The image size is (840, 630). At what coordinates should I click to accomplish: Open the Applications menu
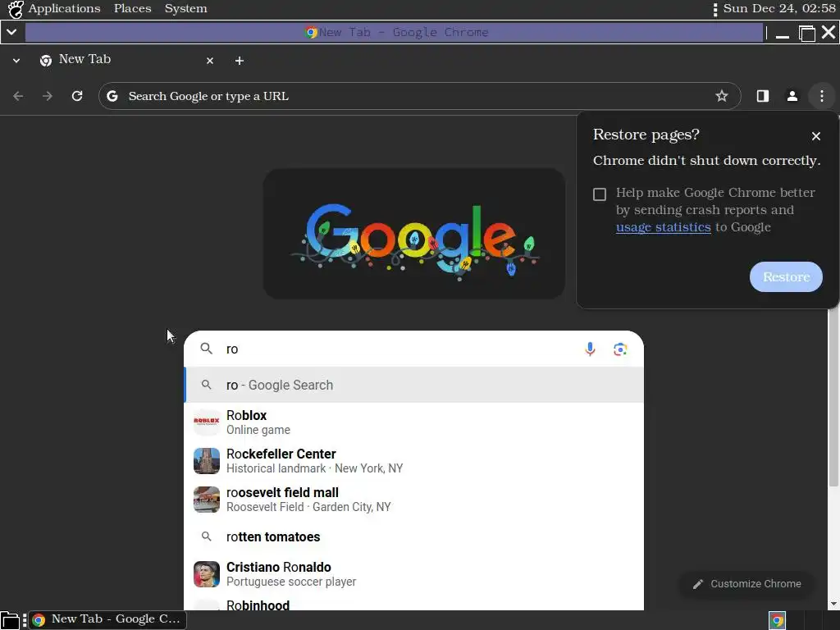pos(64,8)
